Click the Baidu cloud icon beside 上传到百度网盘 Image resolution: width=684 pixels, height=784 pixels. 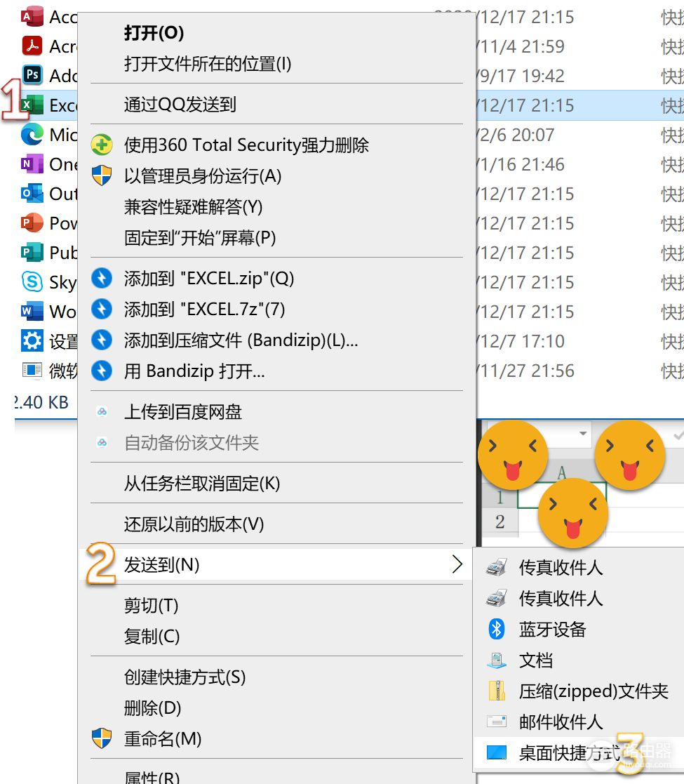pos(102,412)
